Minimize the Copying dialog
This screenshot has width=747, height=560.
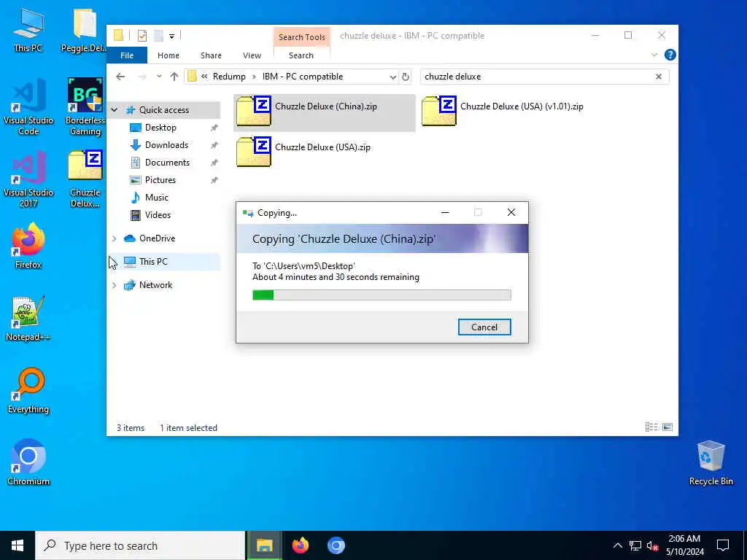(445, 212)
